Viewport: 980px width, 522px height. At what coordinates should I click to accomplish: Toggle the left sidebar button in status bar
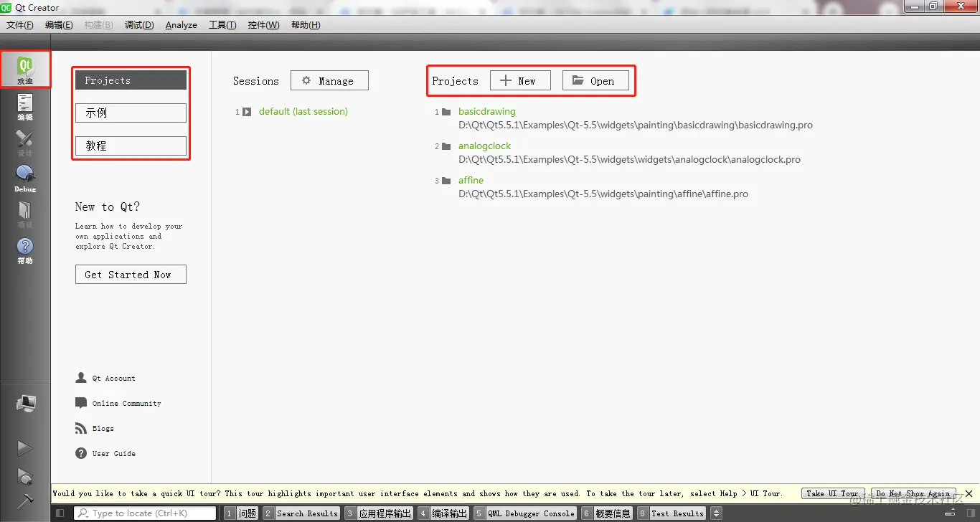[x=60, y=513]
